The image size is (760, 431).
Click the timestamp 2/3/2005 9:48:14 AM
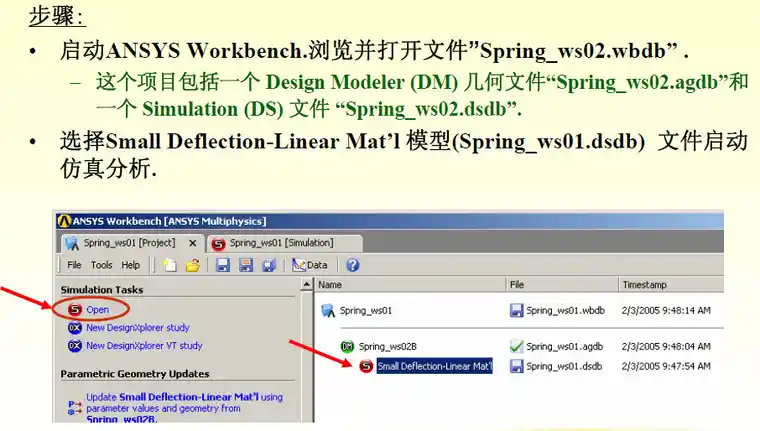click(x=666, y=310)
